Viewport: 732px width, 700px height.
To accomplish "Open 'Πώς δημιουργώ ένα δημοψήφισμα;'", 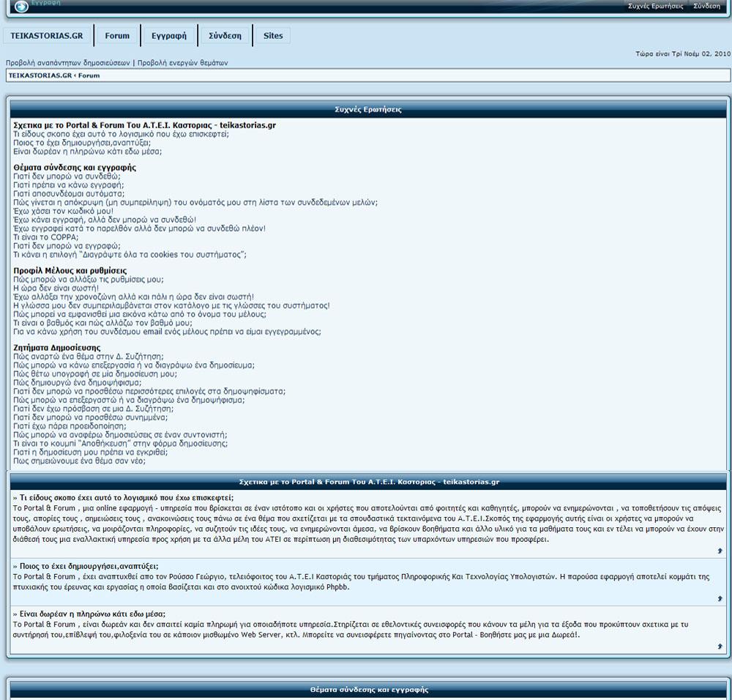I will pos(78,383).
